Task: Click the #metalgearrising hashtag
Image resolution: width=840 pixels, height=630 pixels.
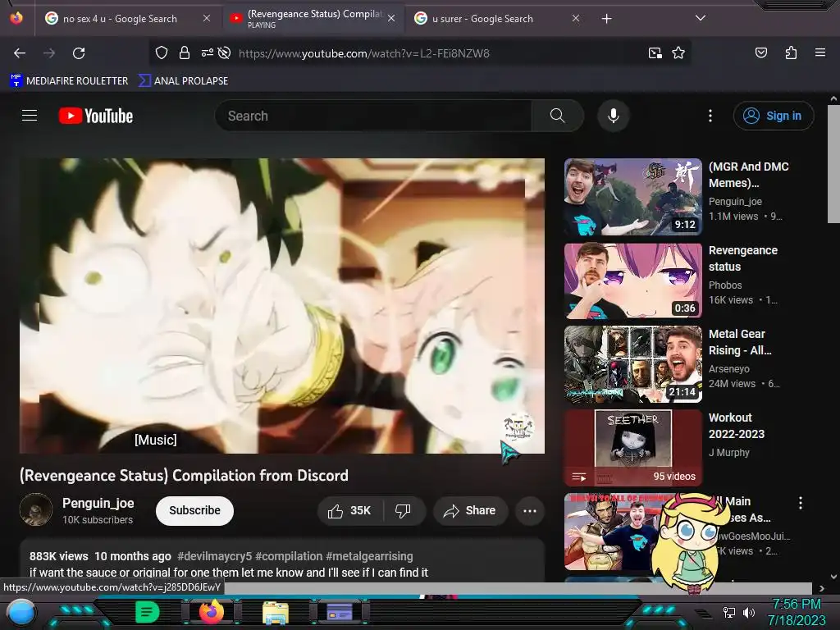Action: [x=369, y=556]
